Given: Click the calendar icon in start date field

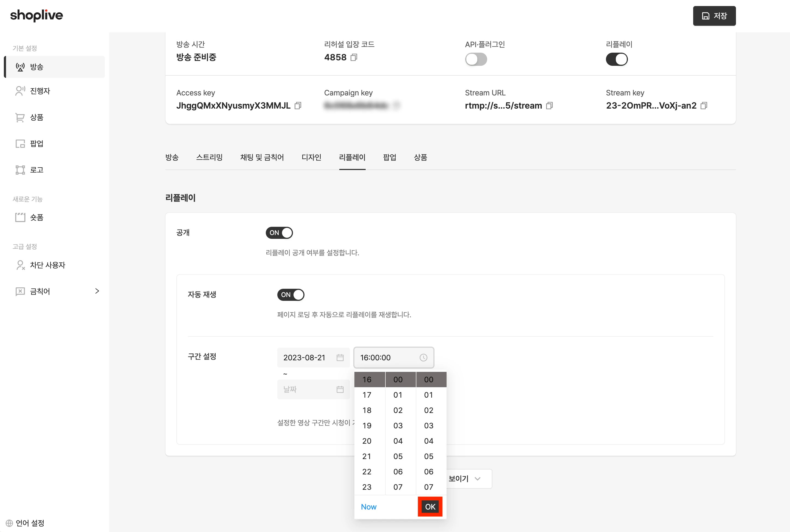Looking at the screenshot, I should pyautogui.click(x=340, y=358).
